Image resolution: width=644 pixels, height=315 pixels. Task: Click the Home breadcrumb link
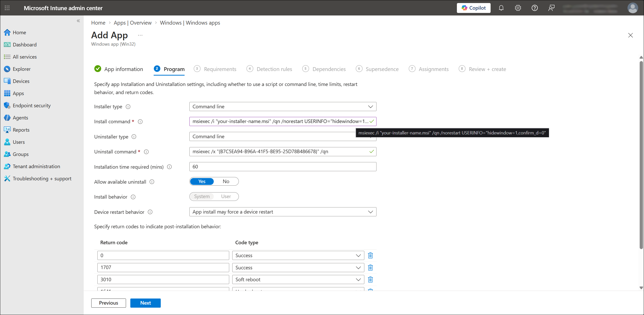point(98,23)
